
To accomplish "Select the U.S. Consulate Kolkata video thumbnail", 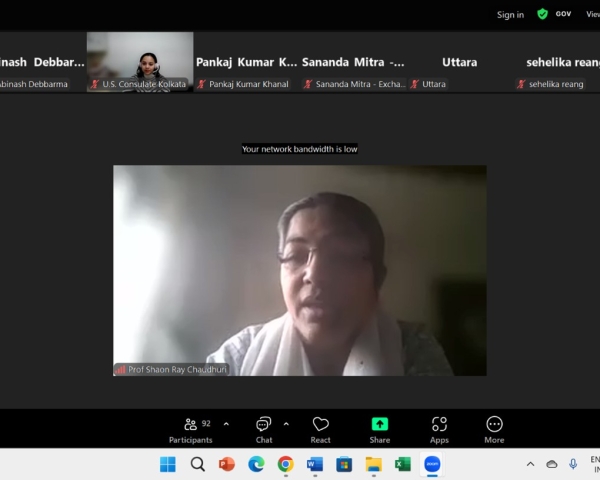I will (x=140, y=61).
